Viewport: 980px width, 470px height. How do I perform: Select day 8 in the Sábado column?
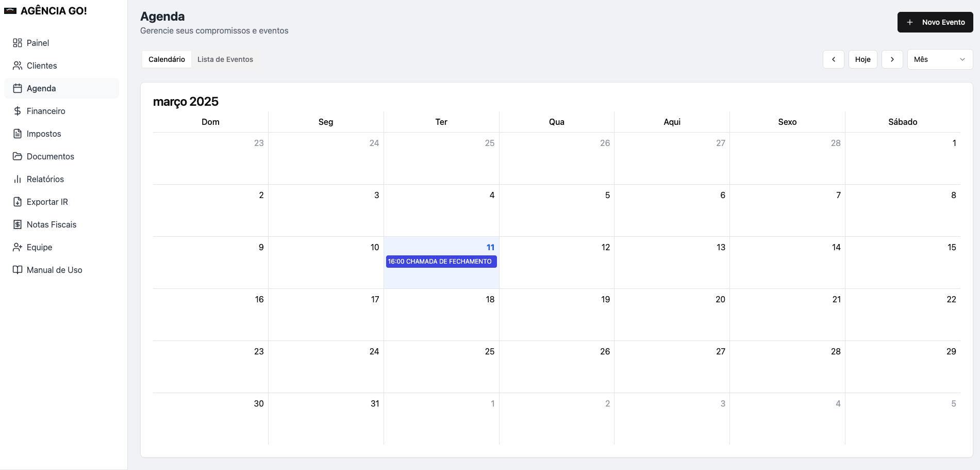click(x=954, y=195)
